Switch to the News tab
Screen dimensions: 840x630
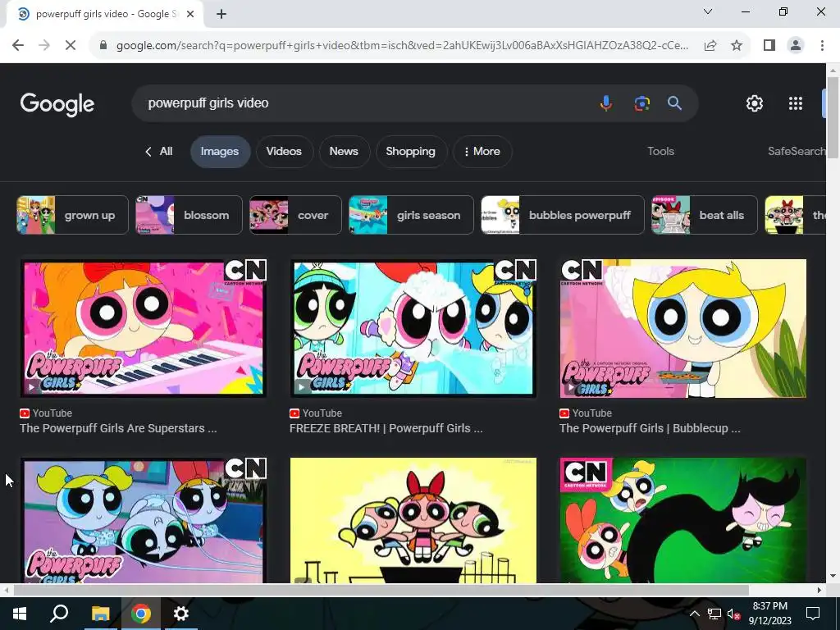click(344, 152)
